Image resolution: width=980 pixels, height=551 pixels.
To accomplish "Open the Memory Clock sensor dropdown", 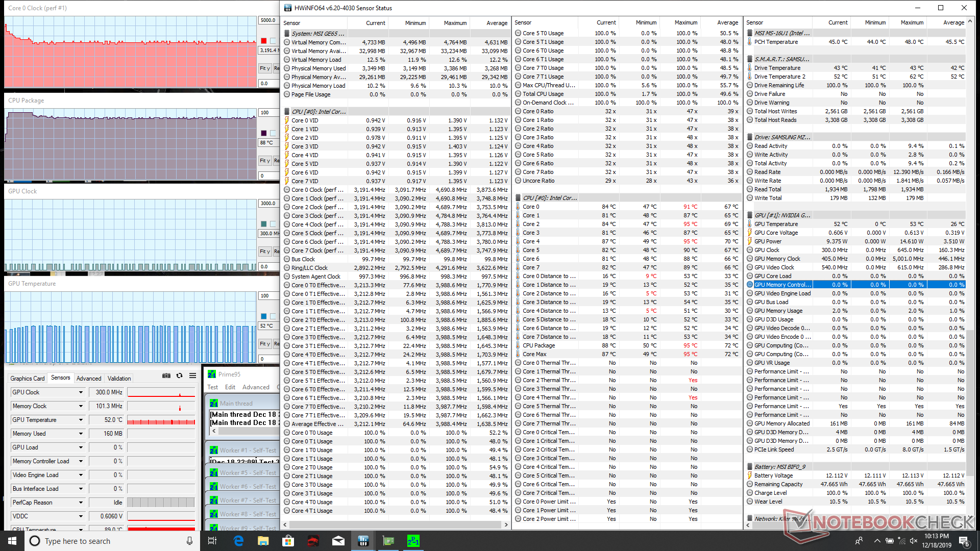I will pyautogui.click(x=81, y=406).
